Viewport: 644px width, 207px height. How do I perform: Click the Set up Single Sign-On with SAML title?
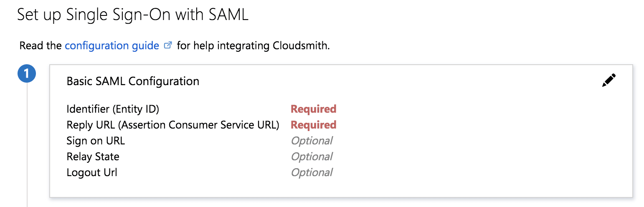pyautogui.click(x=132, y=15)
